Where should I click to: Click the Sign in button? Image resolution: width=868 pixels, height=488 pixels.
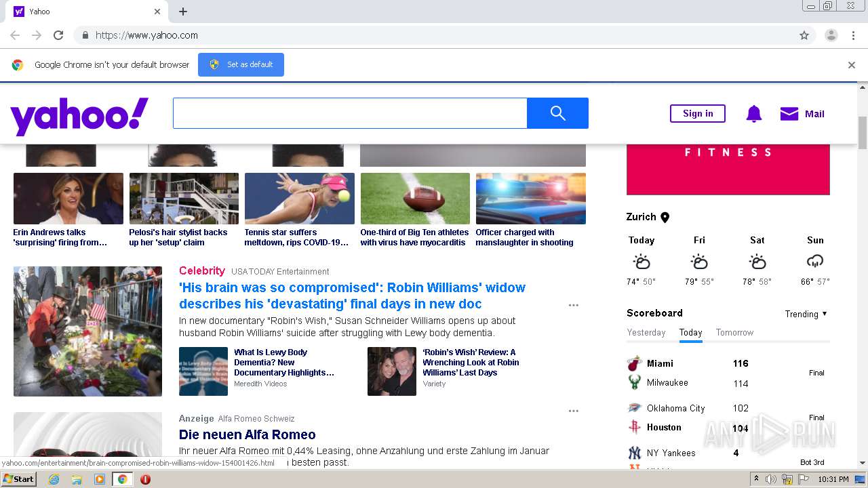click(698, 113)
